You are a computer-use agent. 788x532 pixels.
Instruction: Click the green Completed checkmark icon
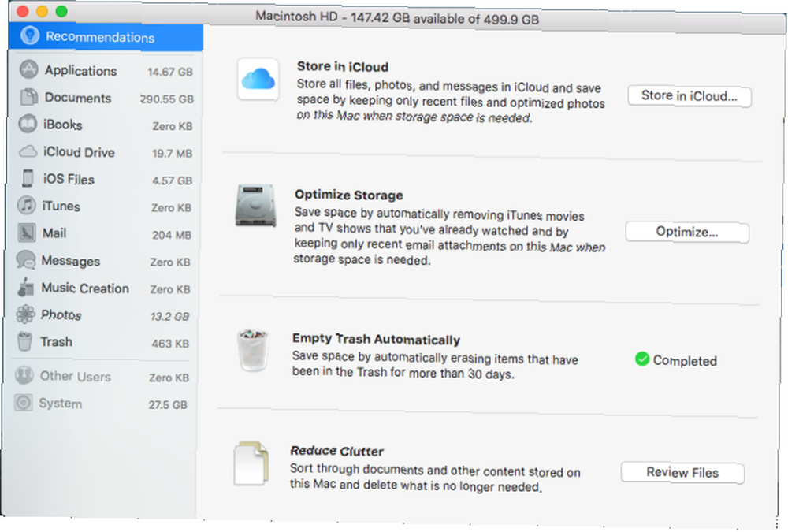tap(641, 359)
